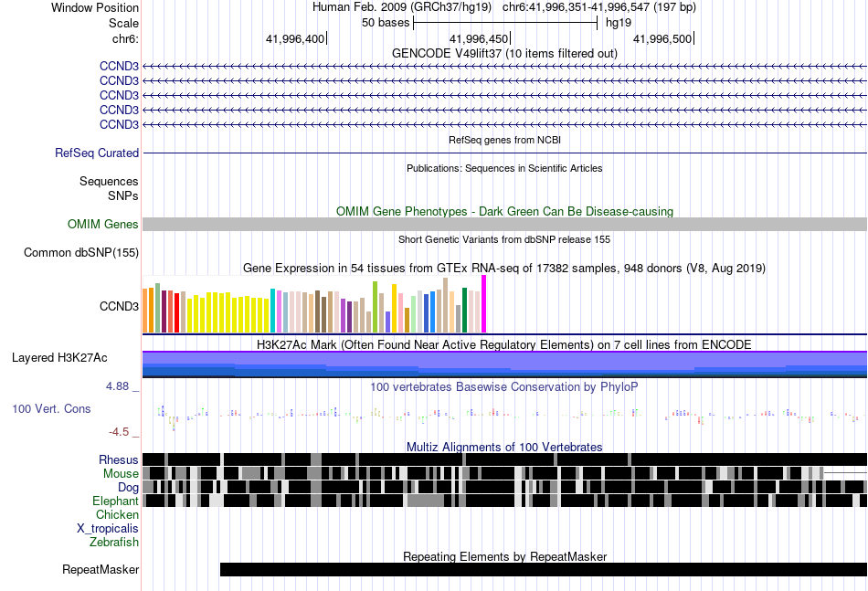The image size is (868, 591).
Task: Click the tall magenta bar in GTEx chart
Action: tap(484, 304)
